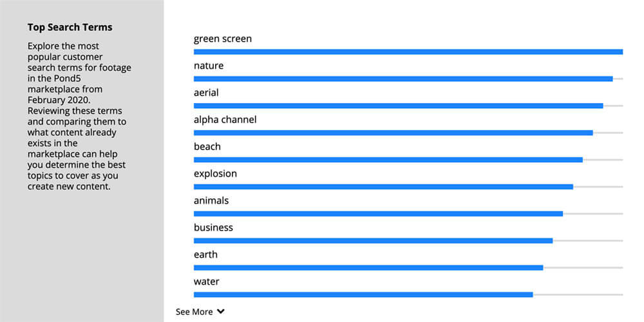Select the explosion search term label

215,174
